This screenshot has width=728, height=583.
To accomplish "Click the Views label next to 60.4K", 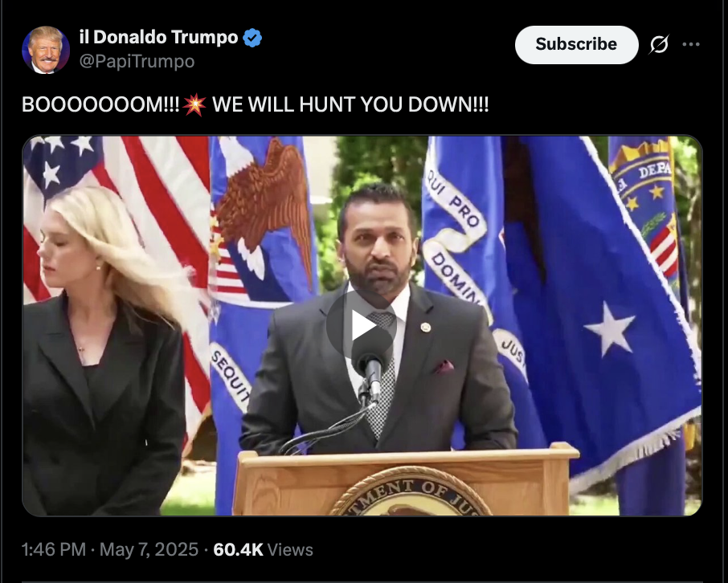I will tap(290, 549).
